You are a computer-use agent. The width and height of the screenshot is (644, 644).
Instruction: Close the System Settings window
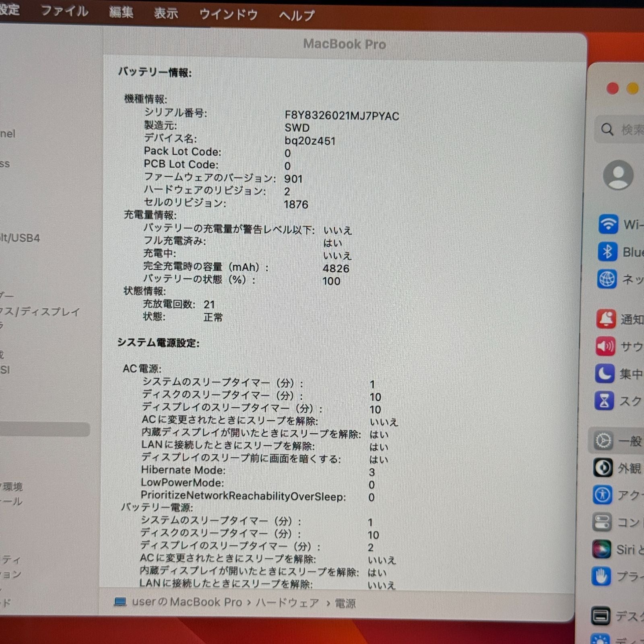pyautogui.click(x=612, y=88)
